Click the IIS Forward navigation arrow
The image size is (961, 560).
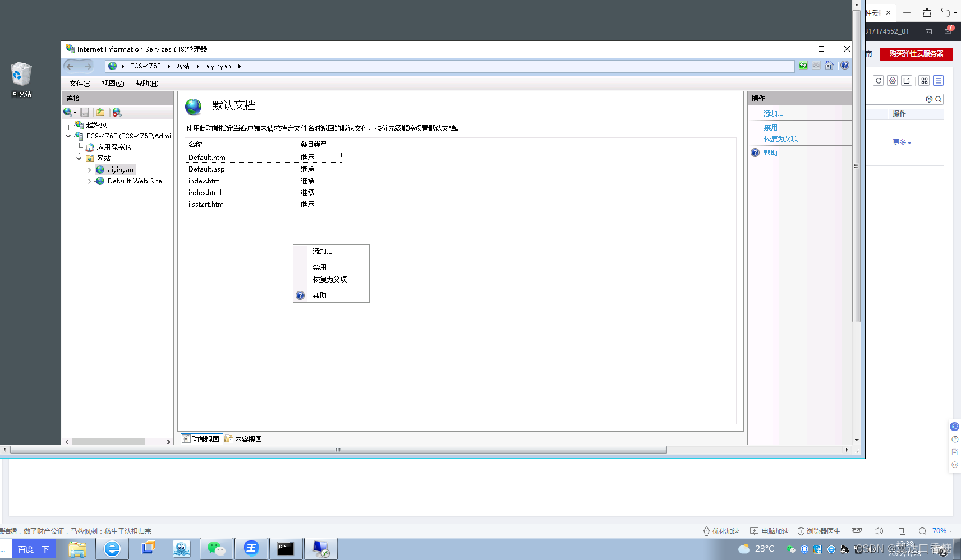pos(88,66)
